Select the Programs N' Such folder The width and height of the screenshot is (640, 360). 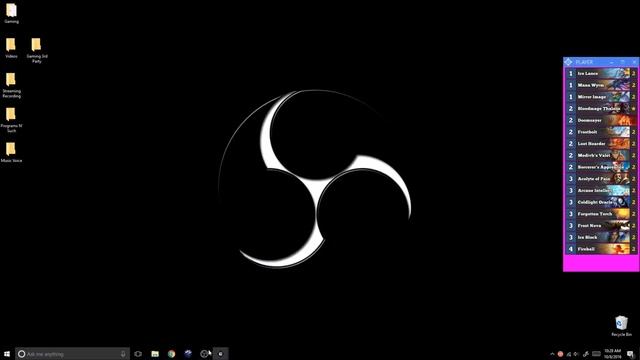tap(11, 120)
